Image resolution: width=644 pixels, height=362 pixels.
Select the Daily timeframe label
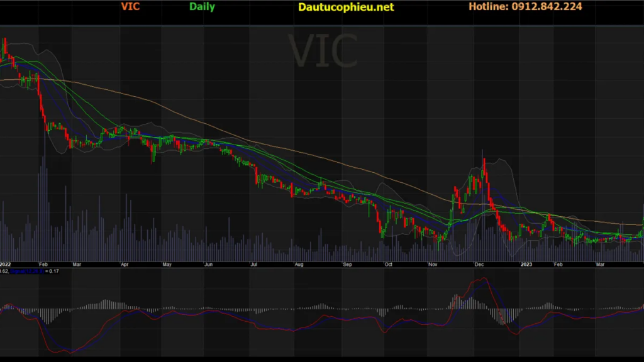point(202,7)
